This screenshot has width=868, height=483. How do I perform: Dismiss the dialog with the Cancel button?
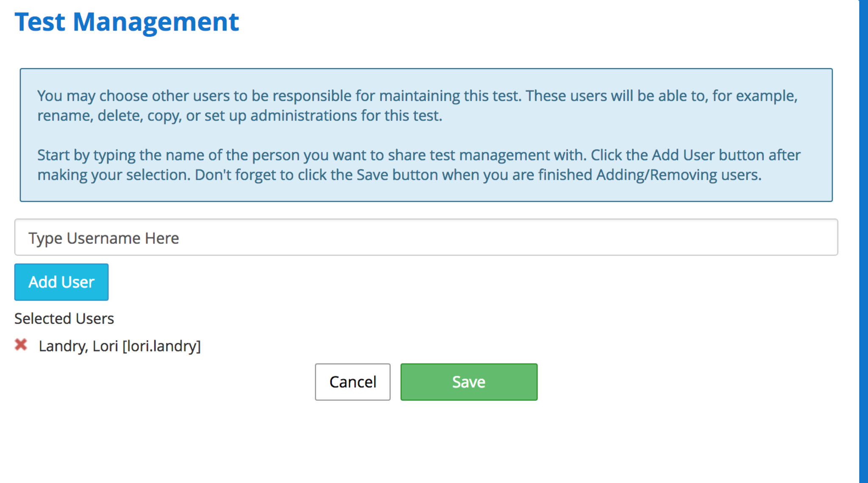point(353,382)
